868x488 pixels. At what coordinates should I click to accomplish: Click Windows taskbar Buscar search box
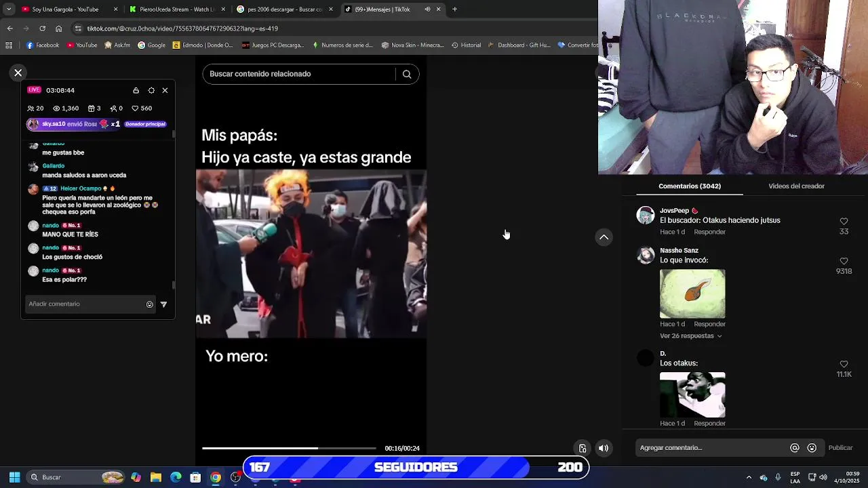tap(76, 477)
